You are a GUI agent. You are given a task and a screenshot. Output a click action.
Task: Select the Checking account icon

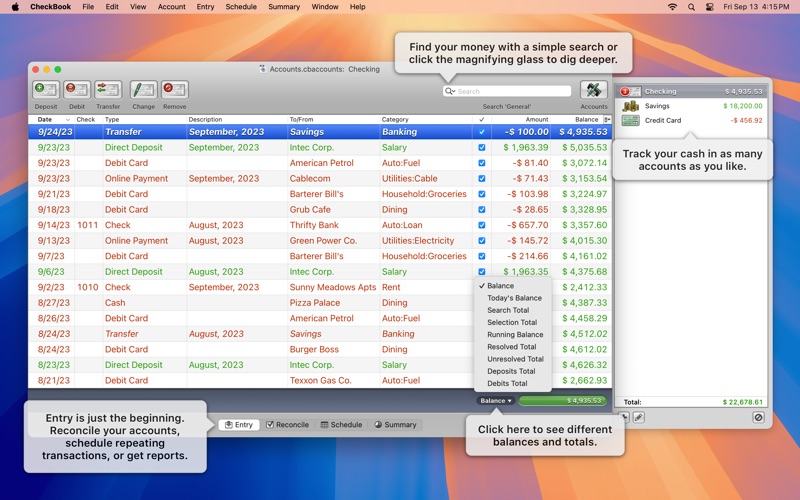[x=630, y=91]
